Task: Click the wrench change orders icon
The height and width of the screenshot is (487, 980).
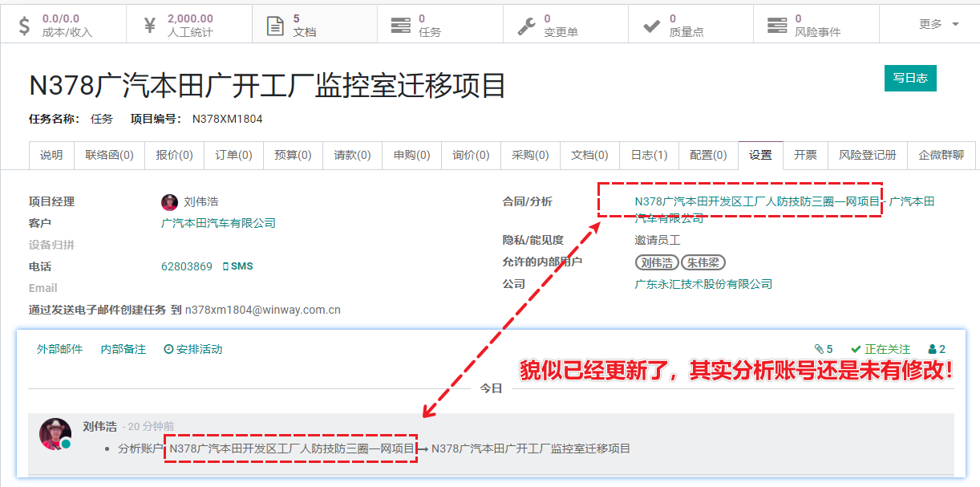Action: coord(526,25)
